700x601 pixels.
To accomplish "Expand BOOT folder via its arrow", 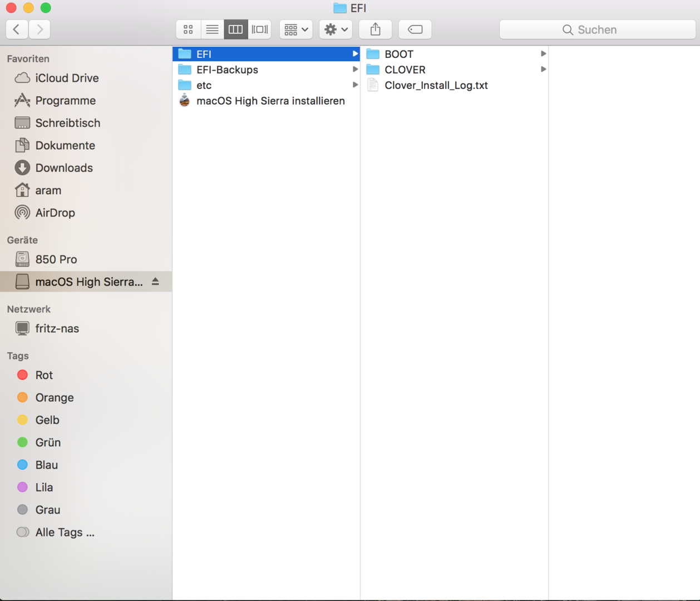I will pyautogui.click(x=543, y=54).
